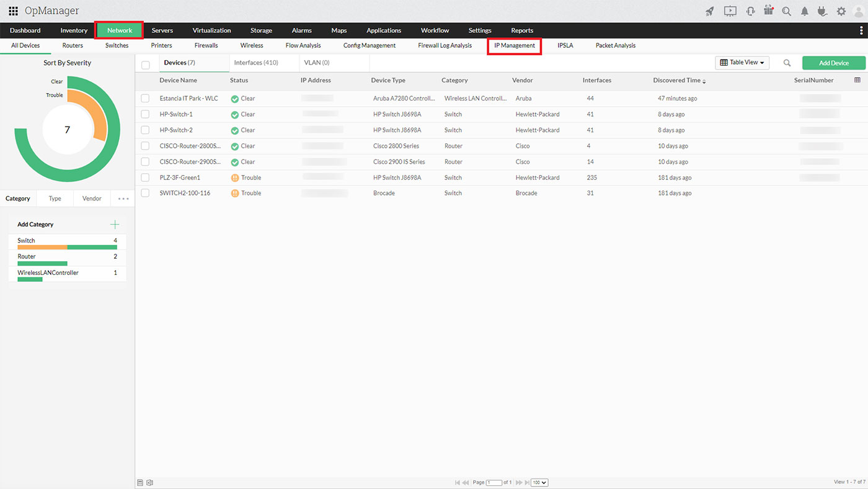Click the green Clear icon for HP-Switch-1
868x489 pixels.
(234, 115)
